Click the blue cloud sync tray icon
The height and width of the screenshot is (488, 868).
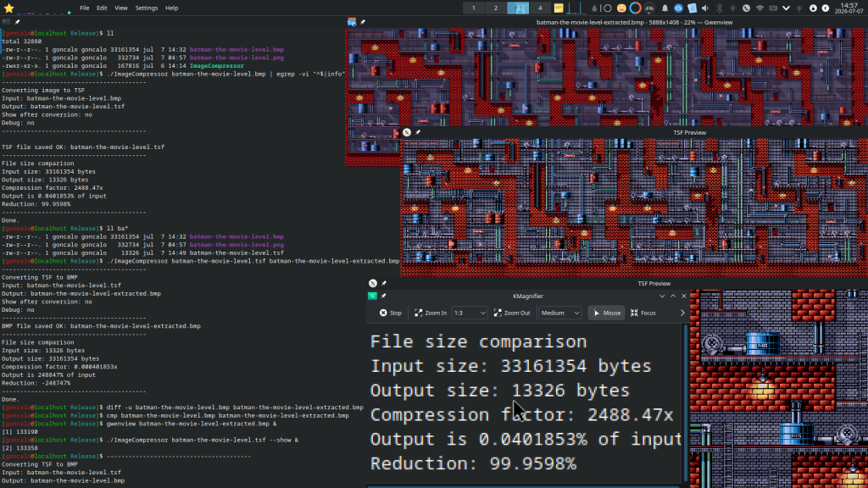678,8
